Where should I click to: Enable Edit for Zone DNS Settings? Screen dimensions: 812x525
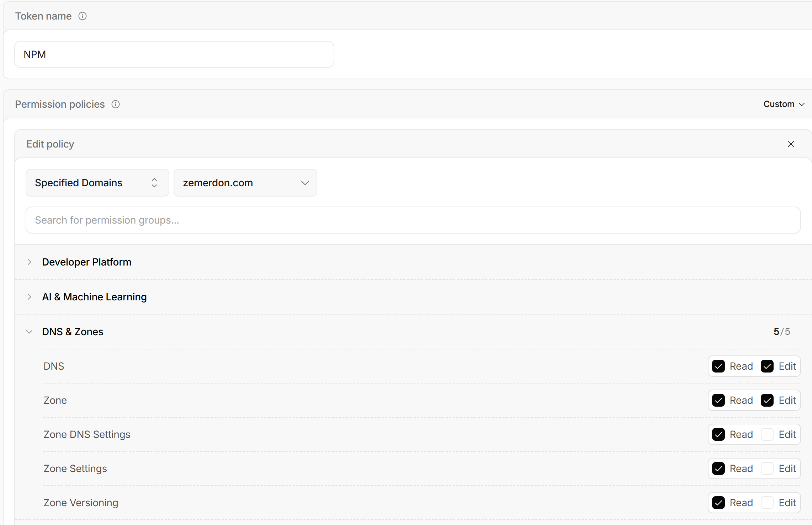[767, 434]
